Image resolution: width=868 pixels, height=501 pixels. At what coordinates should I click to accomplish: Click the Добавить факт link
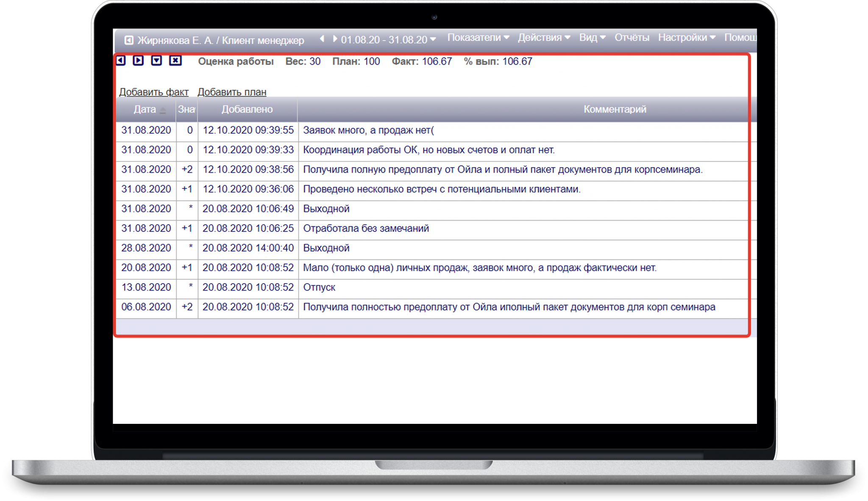coord(153,92)
